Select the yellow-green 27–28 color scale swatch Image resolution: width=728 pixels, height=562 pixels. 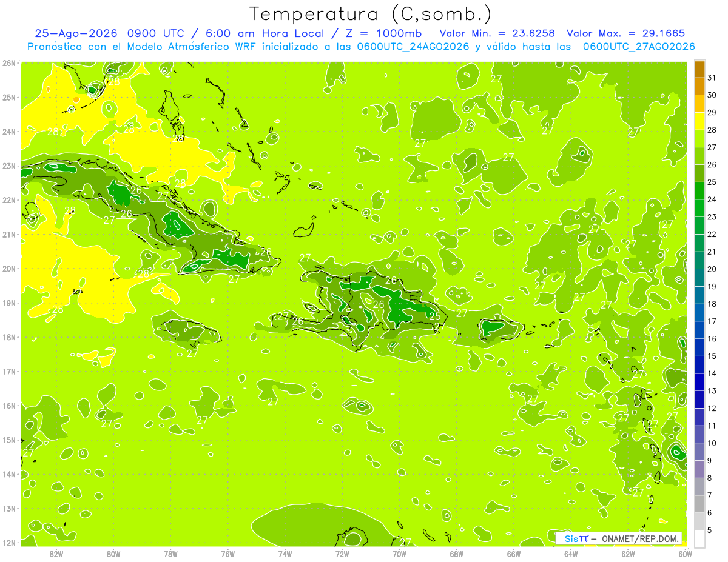(699, 139)
